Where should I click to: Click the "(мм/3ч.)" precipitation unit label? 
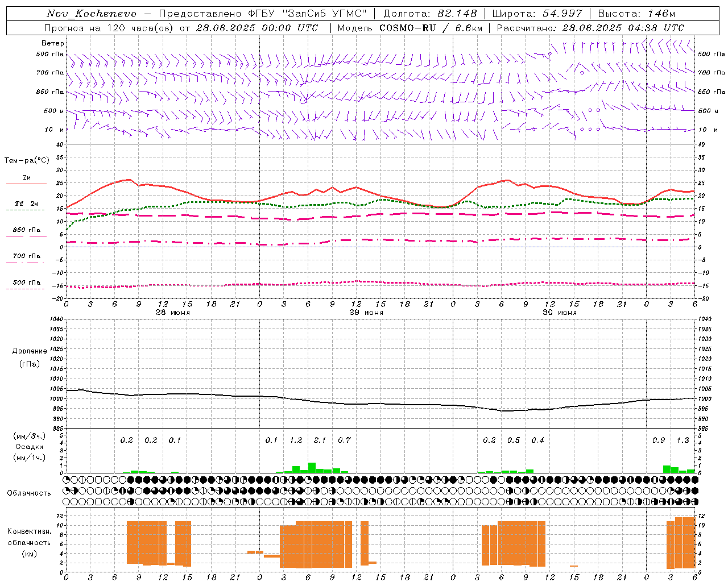click(30, 436)
